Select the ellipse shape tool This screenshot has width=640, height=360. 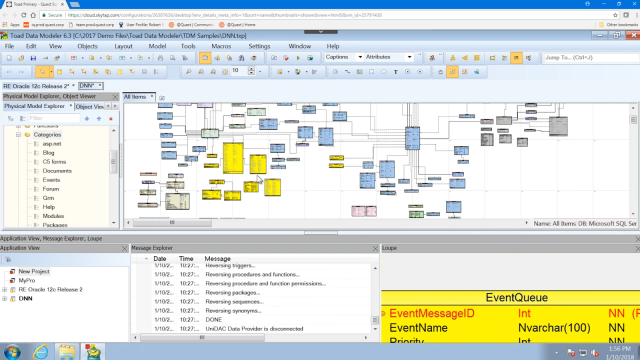click(x=384, y=72)
